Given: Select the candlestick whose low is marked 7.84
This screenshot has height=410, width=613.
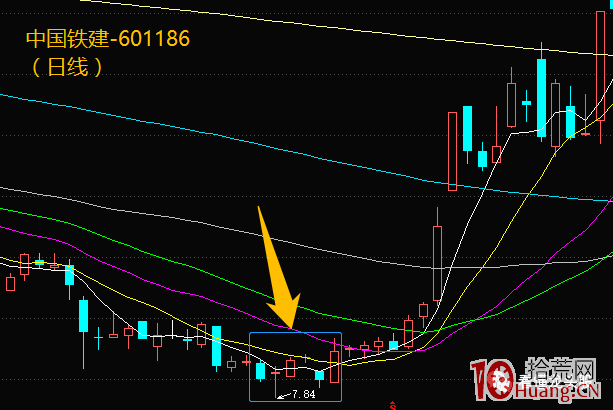Looking at the screenshot, I should [x=275, y=382].
